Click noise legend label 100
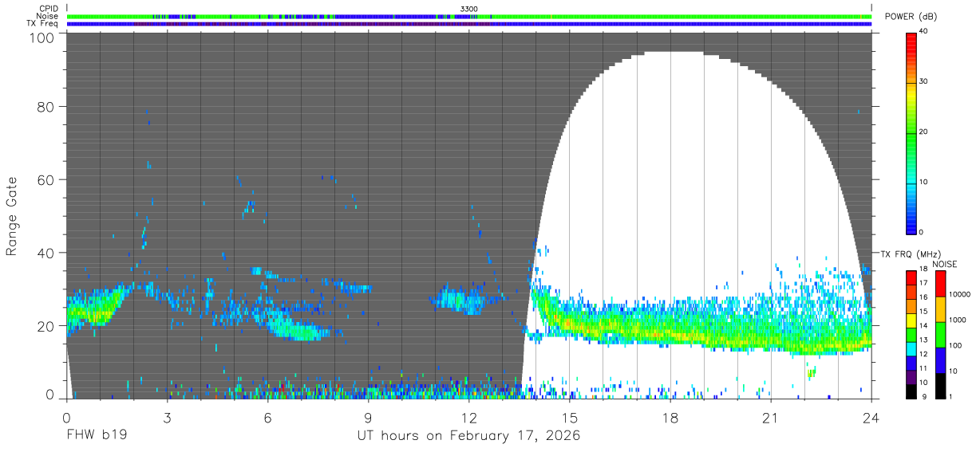This screenshot has height=452, width=980. (955, 345)
